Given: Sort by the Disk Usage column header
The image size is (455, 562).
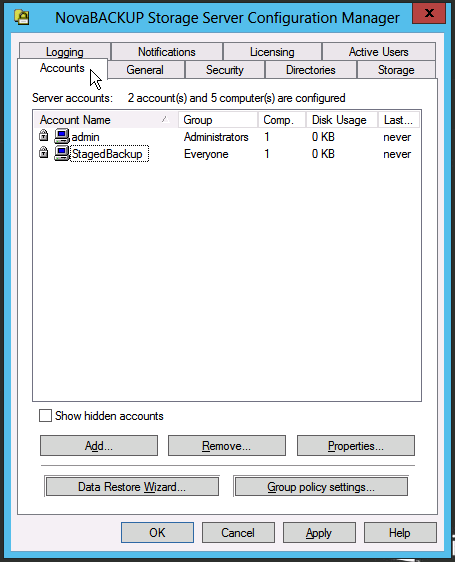Looking at the screenshot, I should pos(342,120).
